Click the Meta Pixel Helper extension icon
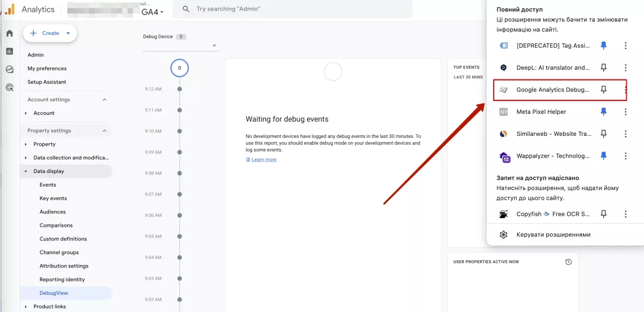644x312 pixels. tap(503, 112)
